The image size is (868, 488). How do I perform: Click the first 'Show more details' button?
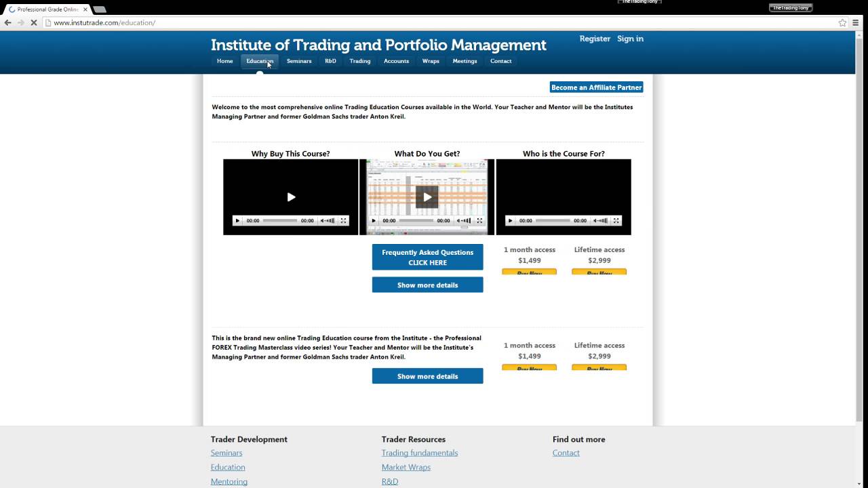pyautogui.click(x=428, y=285)
